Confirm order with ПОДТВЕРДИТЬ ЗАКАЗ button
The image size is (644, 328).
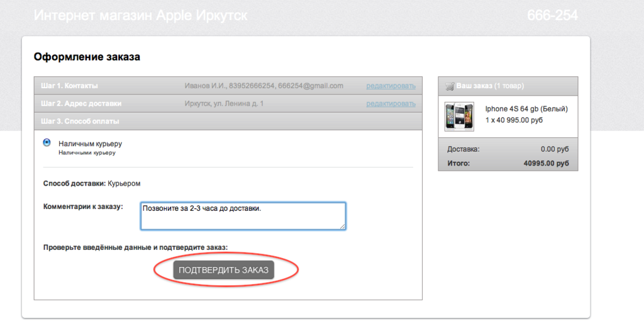click(x=223, y=270)
